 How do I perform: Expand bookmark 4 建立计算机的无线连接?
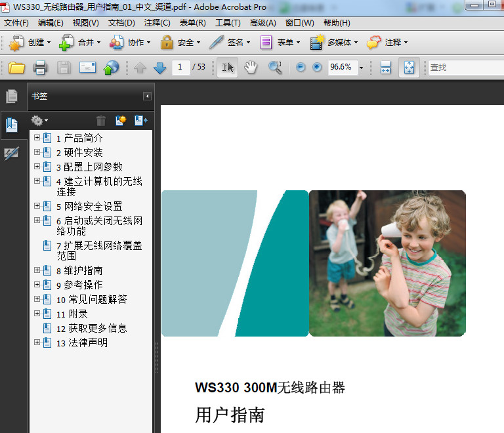point(37,181)
